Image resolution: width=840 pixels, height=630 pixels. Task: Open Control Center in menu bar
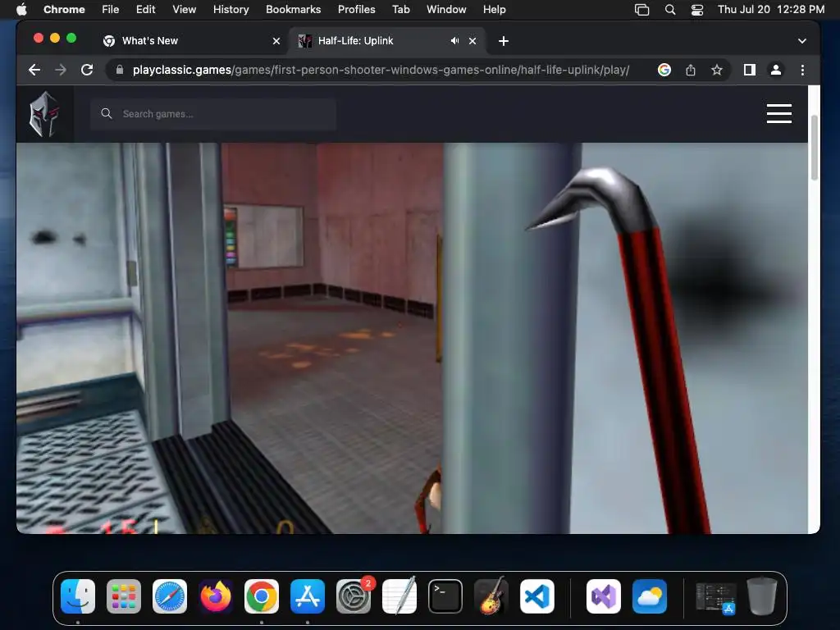[697, 9]
